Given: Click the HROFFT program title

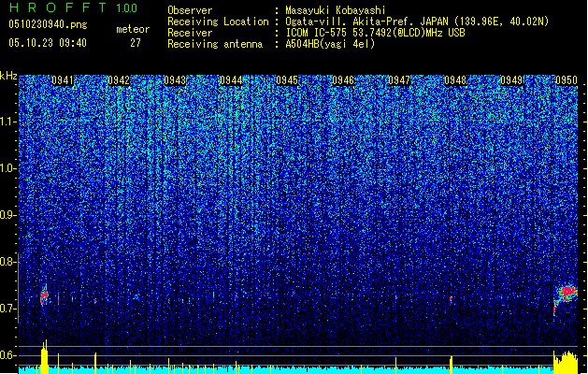Looking at the screenshot, I should point(58,7).
